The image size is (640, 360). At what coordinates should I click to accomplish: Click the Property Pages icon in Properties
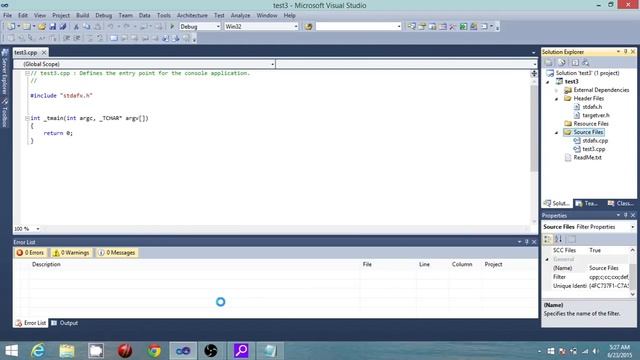[x=571, y=239]
